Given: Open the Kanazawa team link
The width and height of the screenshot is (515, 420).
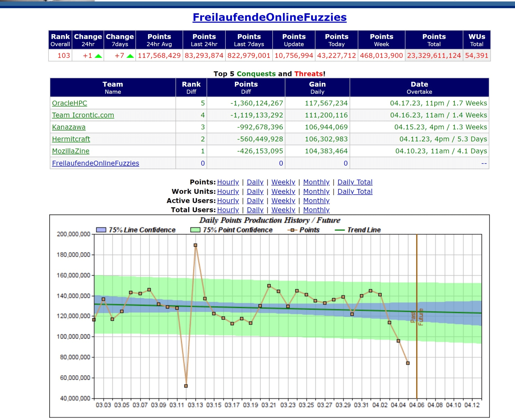Looking at the screenshot, I should (69, 127).
